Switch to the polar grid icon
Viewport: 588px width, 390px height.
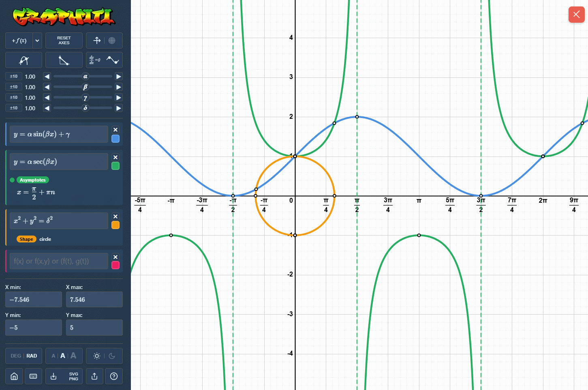[x=112, y=41]
